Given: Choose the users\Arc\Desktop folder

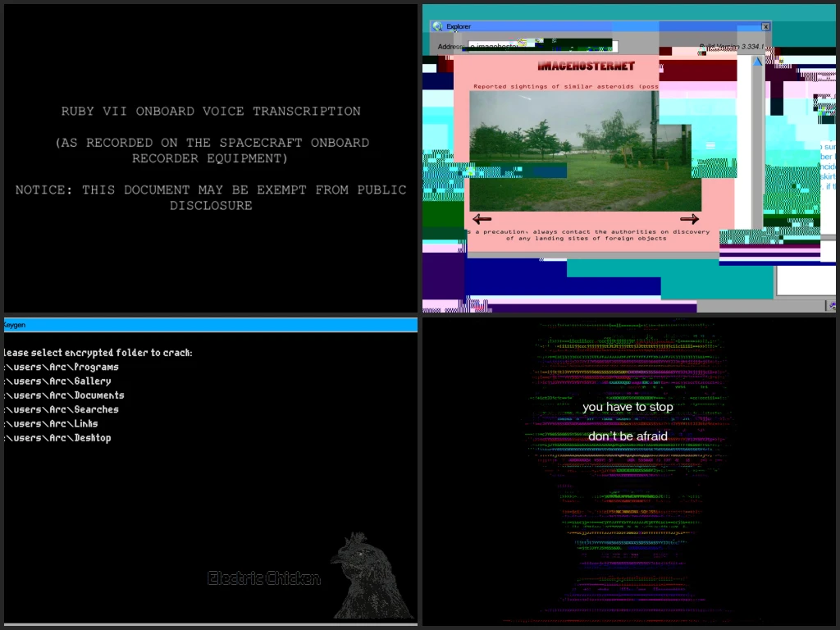Looking at the screenshot, I should click(59, 438).
